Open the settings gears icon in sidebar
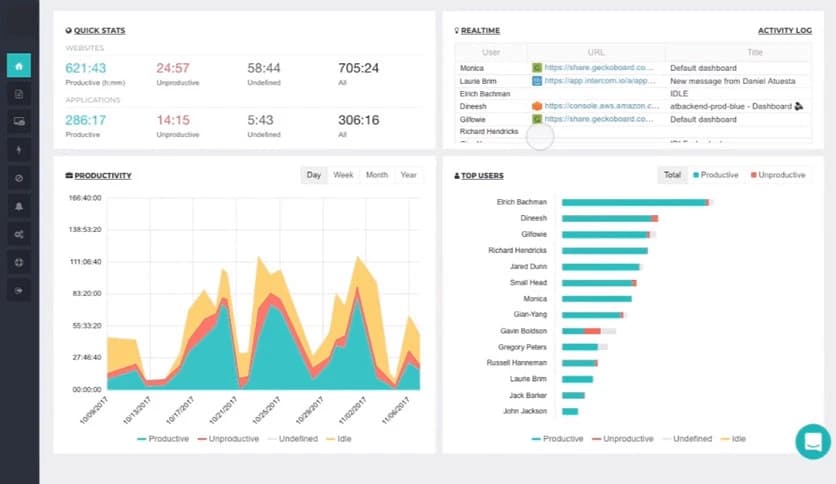 [x=19, y=234]
